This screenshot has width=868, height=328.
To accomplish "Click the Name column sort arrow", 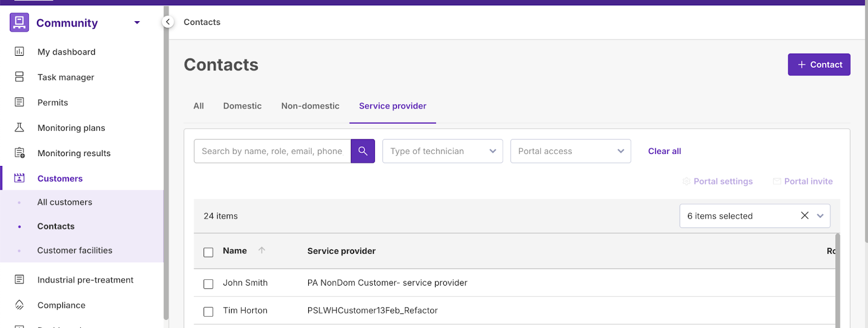I will pos(261,250).
